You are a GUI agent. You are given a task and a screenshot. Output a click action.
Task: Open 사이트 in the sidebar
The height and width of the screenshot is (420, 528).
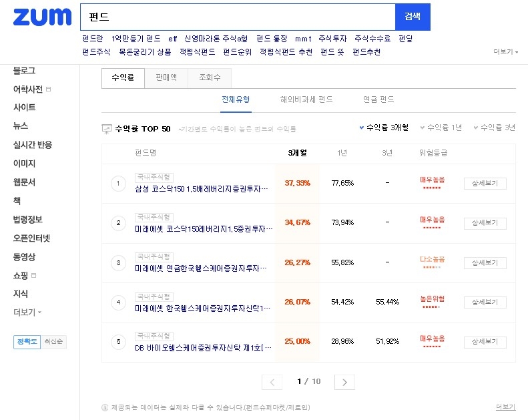pyautogui.click(x=24, y=108)
